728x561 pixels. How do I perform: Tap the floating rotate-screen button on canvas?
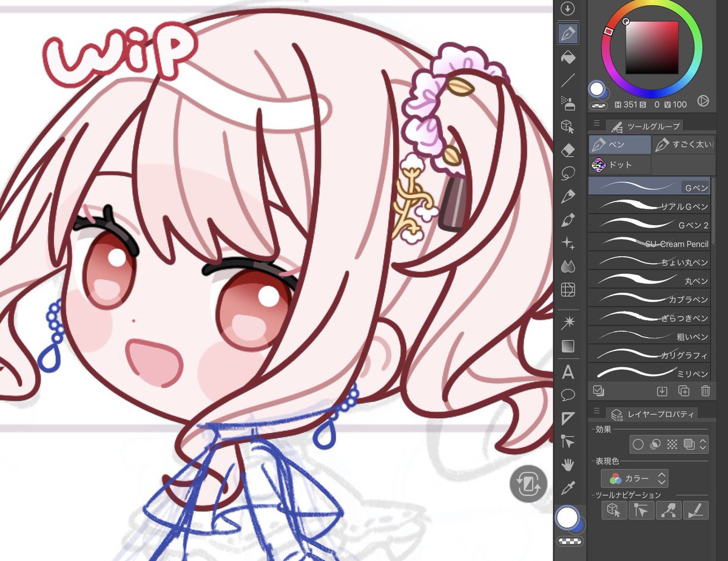528,484
